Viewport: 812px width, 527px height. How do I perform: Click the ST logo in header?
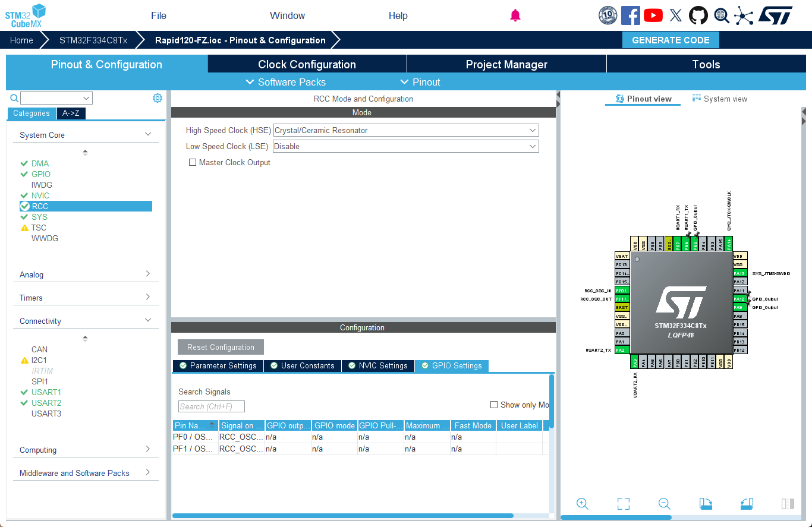pos(775,15)
